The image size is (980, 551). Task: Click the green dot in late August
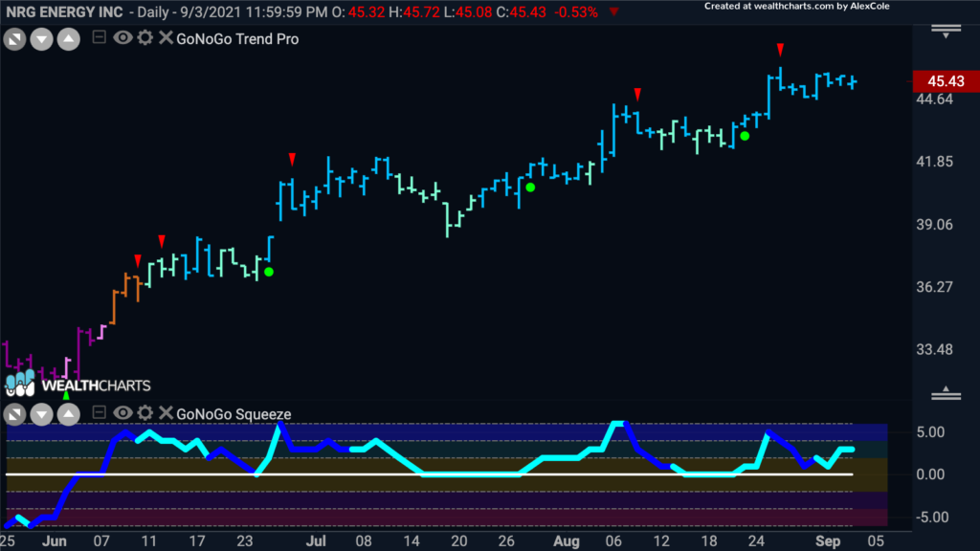point(745,136)
